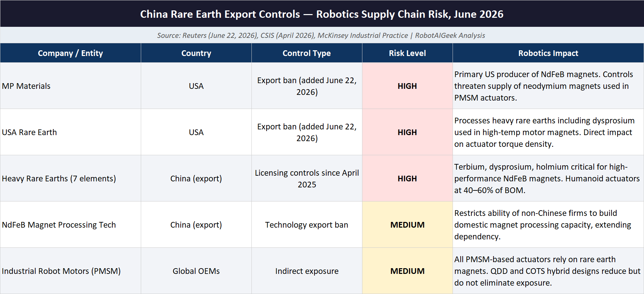This screenshot has width=644, height=294.
Task: Select the Country column header
Action: (196, 53)
